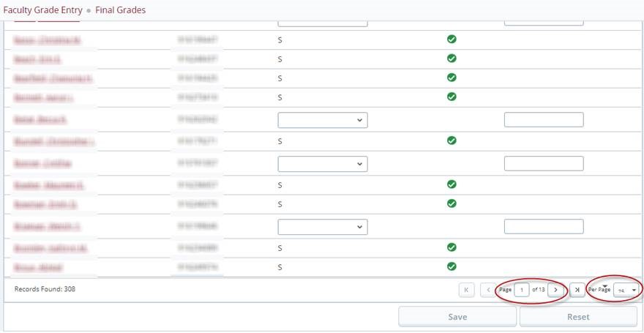Go to the first page of records
Screen dimensions: 644x333
[x=467, y=290]
